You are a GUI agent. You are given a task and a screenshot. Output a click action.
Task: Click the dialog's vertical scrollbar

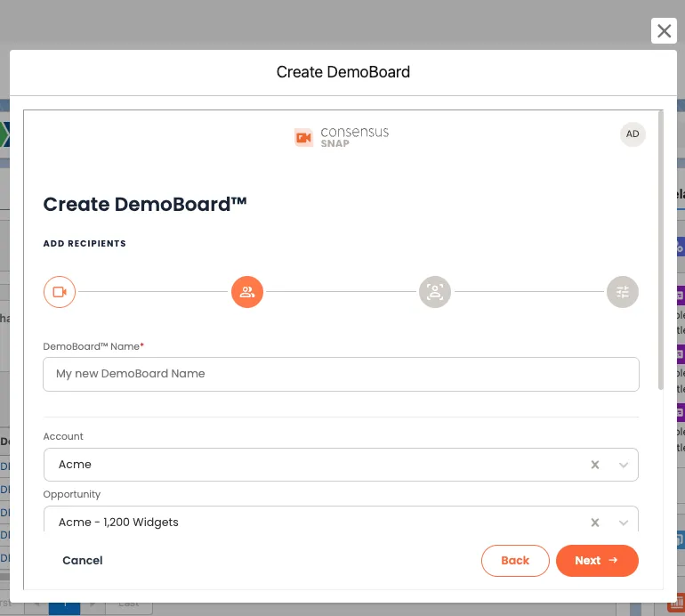click(660, 250)
